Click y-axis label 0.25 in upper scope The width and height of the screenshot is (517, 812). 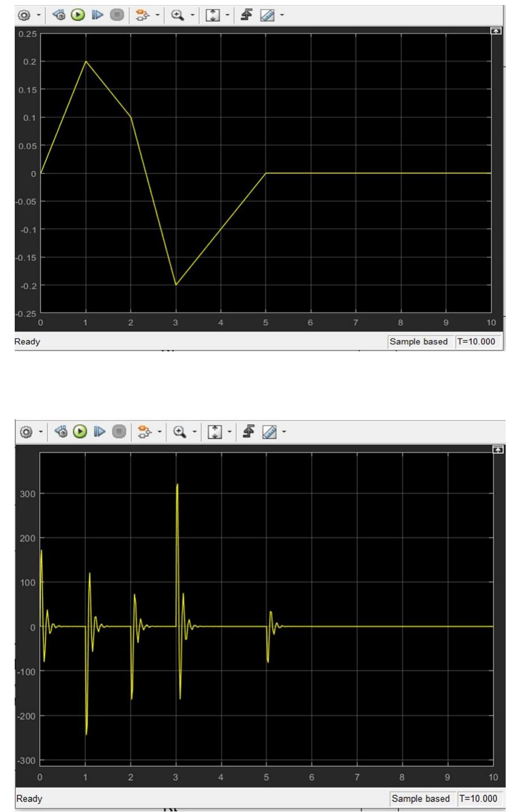click(27, 34)
